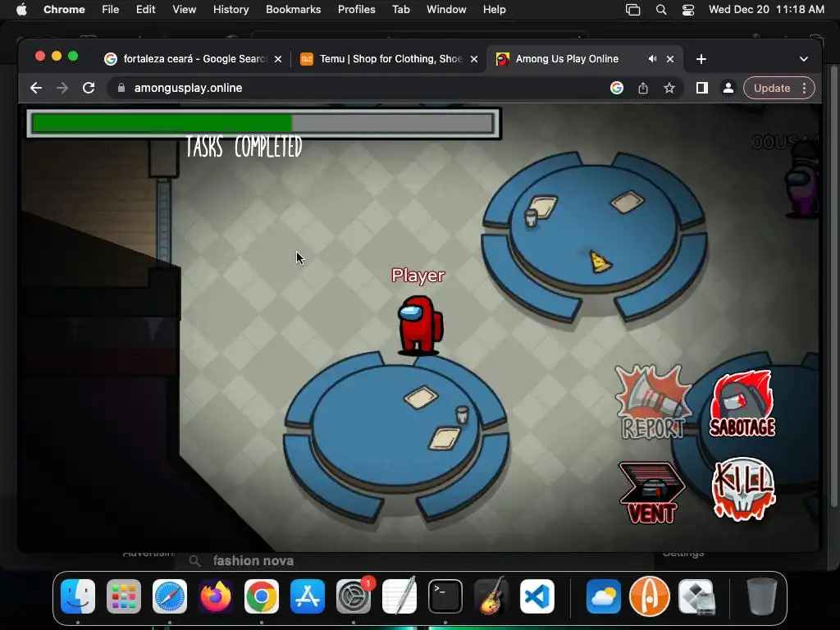Hit the Kill skull button
This screenshot has width=840, height=630.
point(743,489)
